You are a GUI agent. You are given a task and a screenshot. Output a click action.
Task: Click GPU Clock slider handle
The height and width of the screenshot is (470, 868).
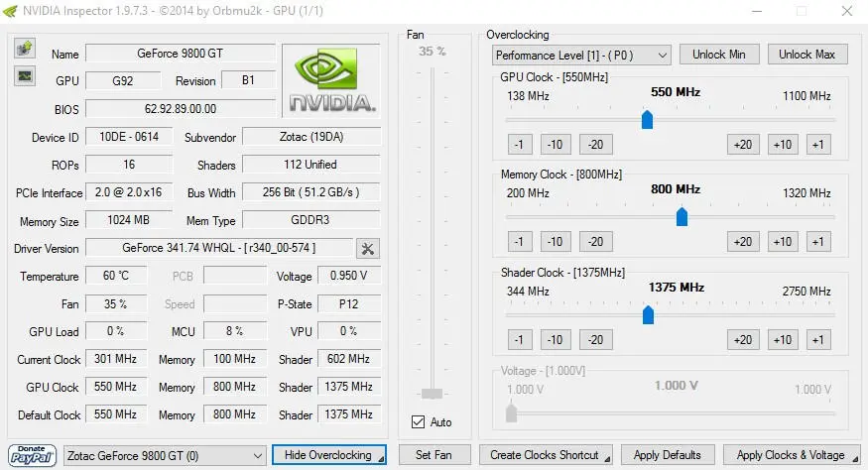(x=647, y=120)
